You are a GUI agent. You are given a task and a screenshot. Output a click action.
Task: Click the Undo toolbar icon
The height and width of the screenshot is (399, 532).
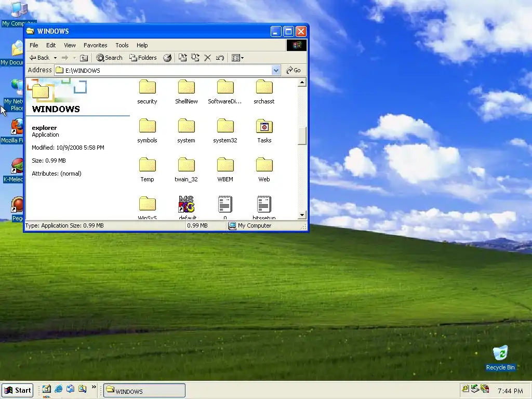220,58
